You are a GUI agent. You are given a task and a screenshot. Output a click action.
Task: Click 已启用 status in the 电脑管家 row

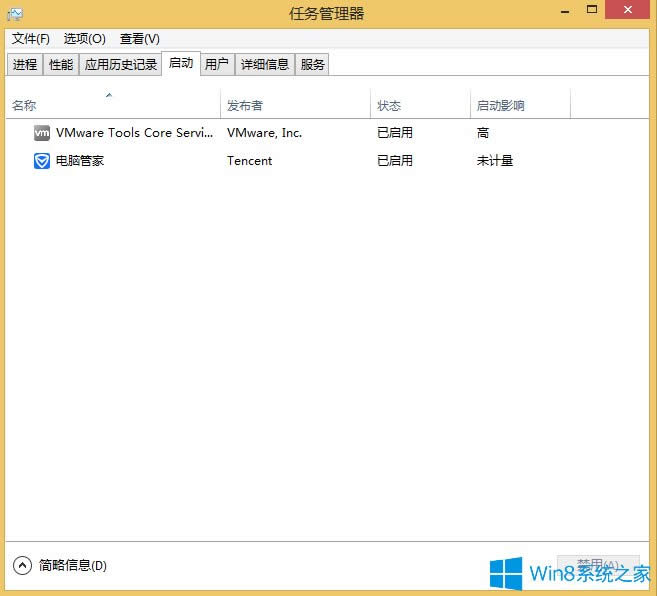click(x=395, y=161)
